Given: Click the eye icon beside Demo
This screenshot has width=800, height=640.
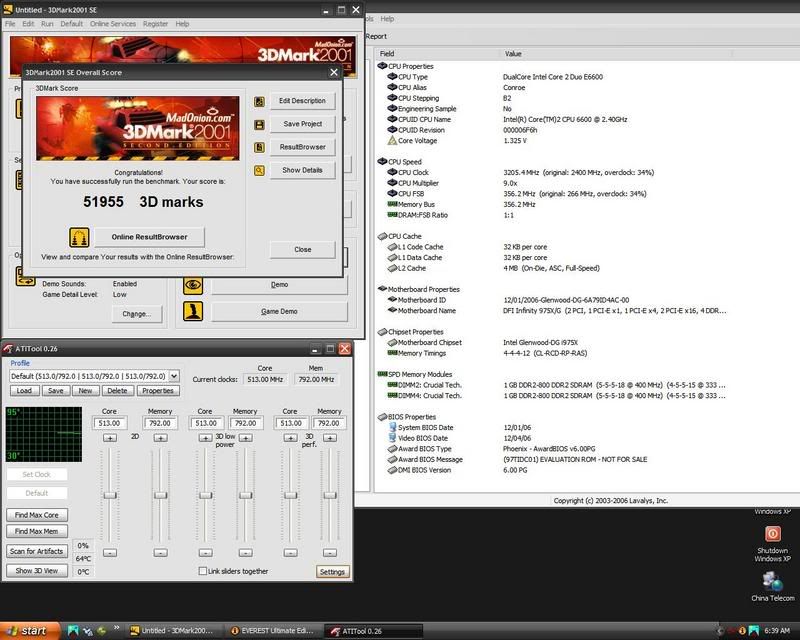Looking at the screenshot, I should point(192,284).
